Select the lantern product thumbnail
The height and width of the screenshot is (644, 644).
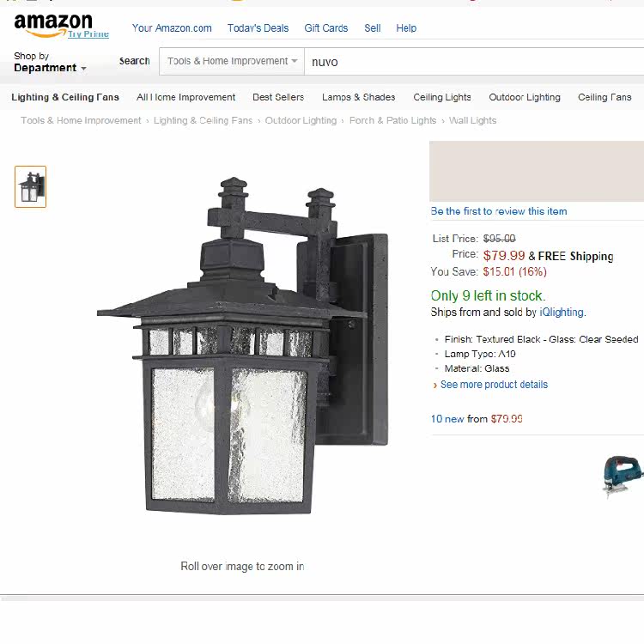click(30, 187)
